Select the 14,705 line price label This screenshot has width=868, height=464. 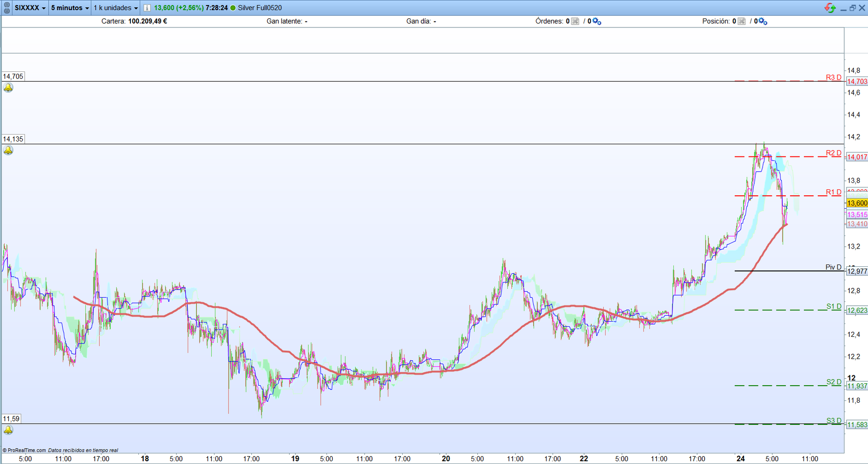point(13,77)
